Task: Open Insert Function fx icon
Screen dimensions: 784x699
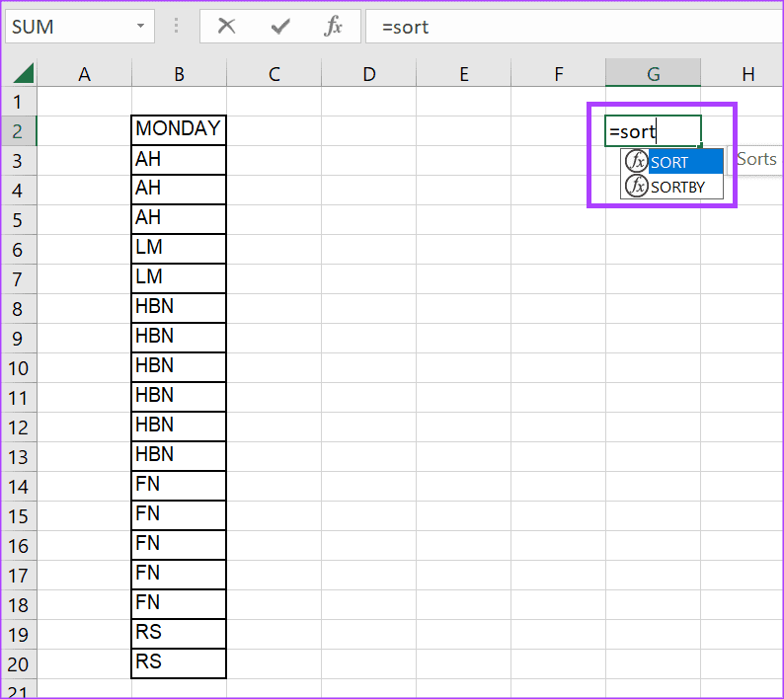Action: point(334,27)
